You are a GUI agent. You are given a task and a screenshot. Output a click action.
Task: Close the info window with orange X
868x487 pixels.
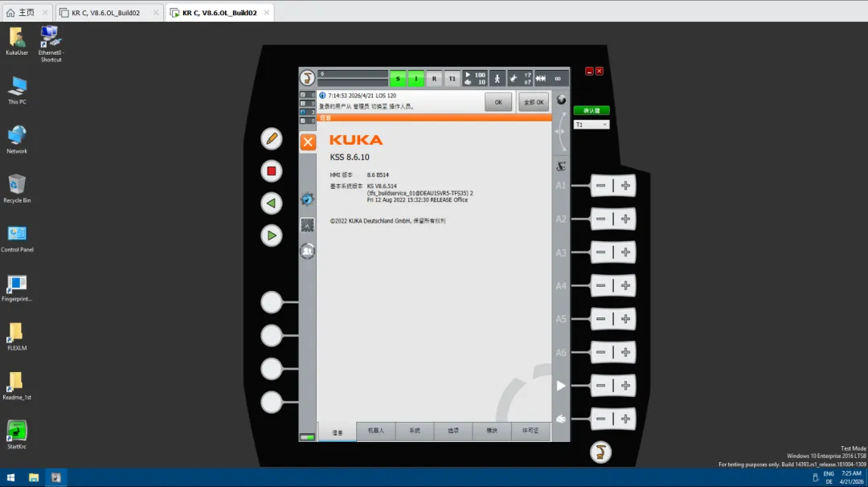pos(309,141)
